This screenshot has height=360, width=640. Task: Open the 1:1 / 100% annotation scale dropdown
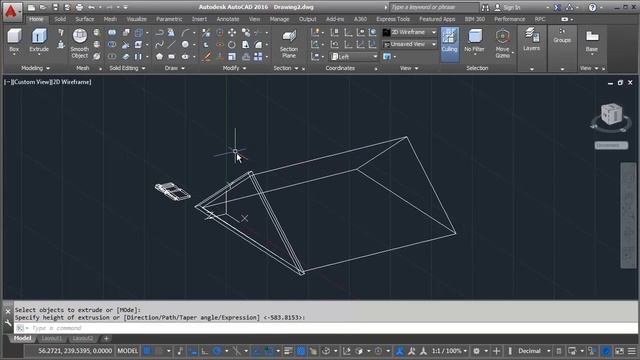coord(449,351)
